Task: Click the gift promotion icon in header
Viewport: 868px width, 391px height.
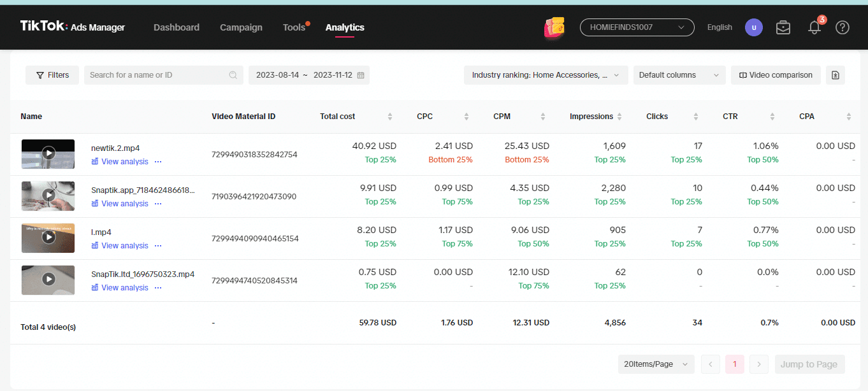Action: point(556,27)
